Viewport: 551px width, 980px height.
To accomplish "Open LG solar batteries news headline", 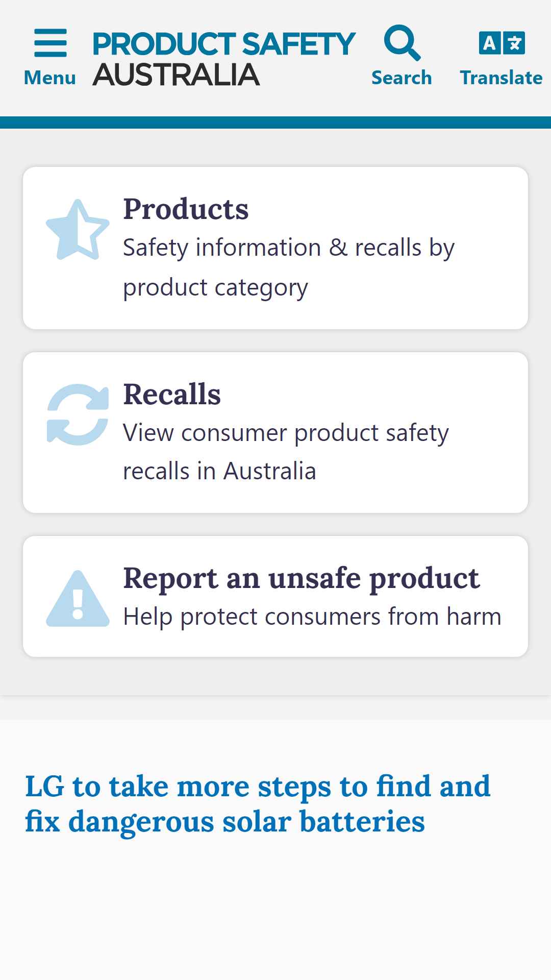I will [x=258, y=803].
